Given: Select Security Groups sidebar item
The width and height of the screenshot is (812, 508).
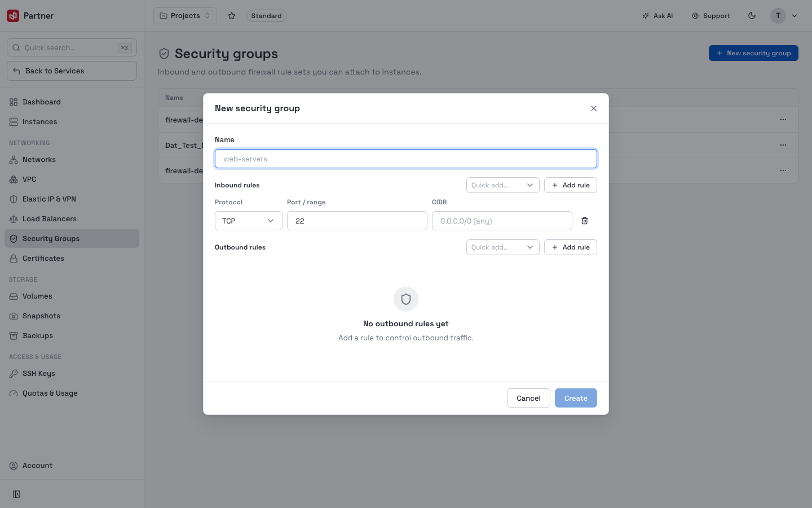Looking at the screenshot, I should tap(72, 239).
